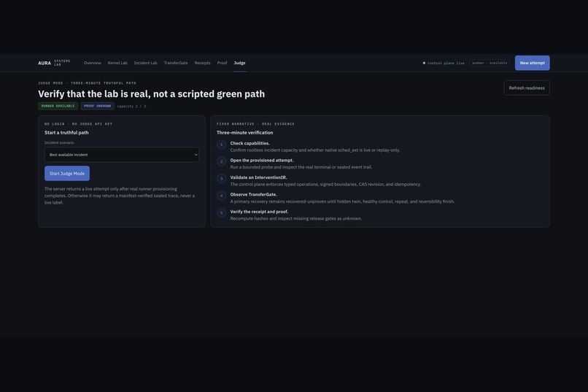
Task: Click step 3 circle Validate InterventionIR
Action: (221, 179)
